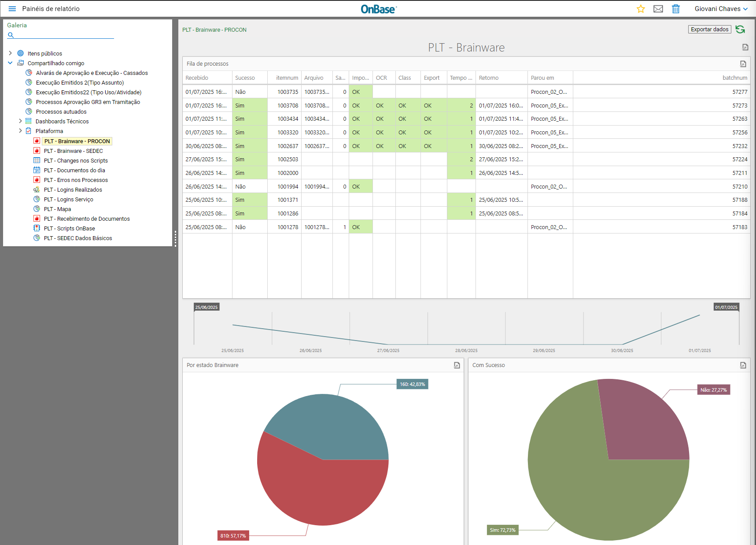Select PLT - Brainware - PROCON item
The height and width of the screenshot is (545, 756).
(77, 141)
